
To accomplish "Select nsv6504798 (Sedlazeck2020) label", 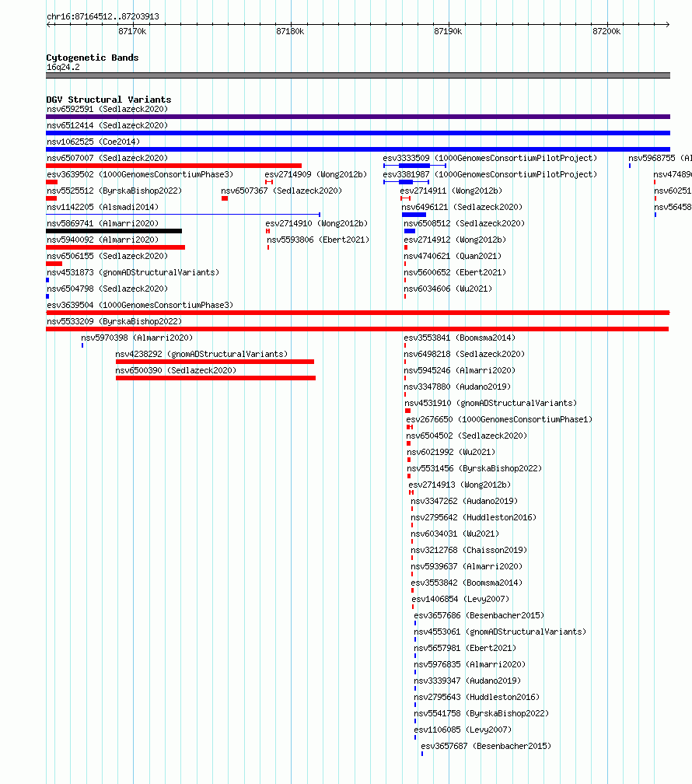I will pos(107,289).
